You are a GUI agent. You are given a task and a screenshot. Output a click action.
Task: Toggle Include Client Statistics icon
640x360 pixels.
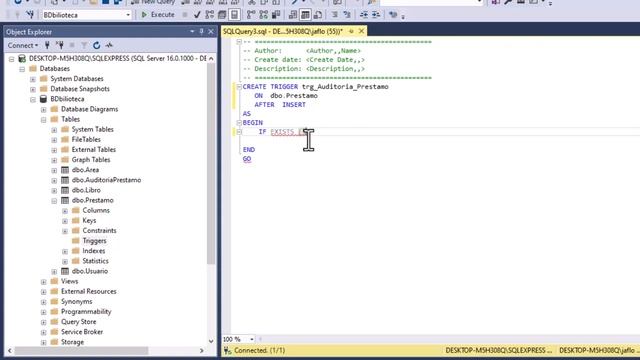[x=276, y=15]
